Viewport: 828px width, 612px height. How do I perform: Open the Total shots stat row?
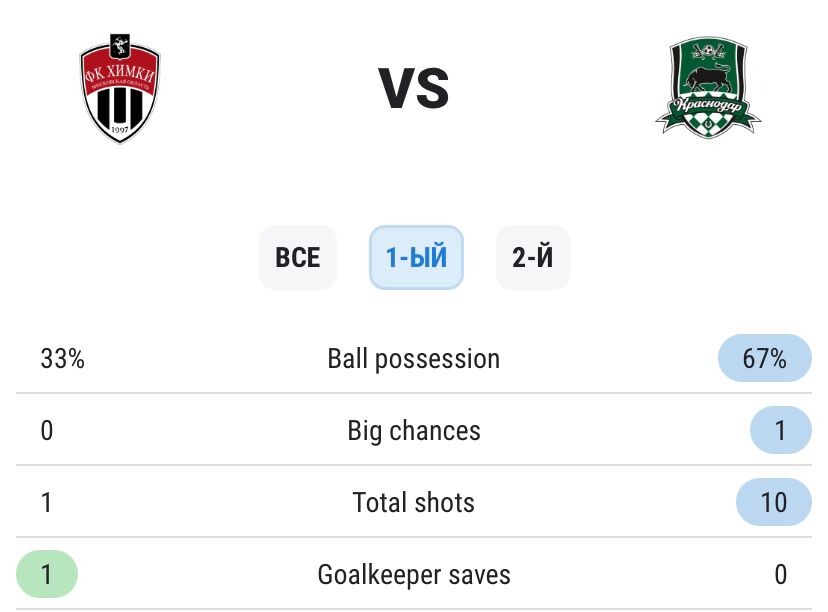coord(414,502)
